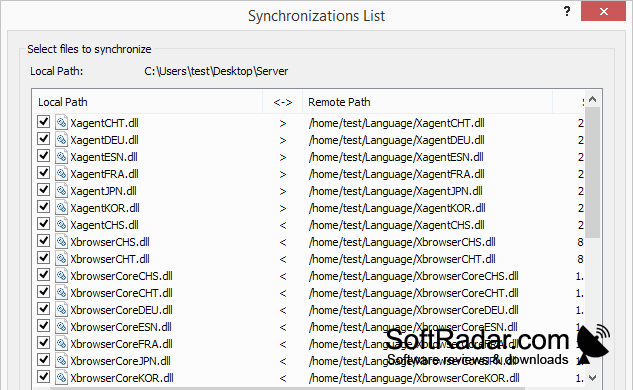Toggle the XbrowserCHT.dll checkbox
Image resolution: width=633 pixels, height=390 pixels.
[43, 258]
